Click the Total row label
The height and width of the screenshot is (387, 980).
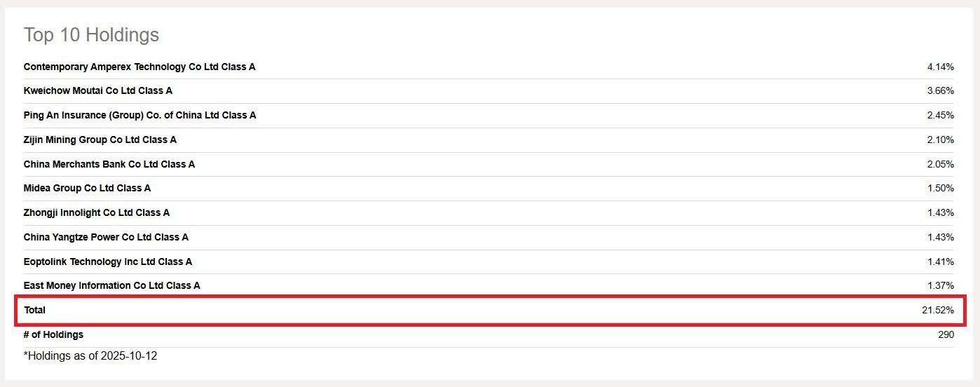tap(35, 310)
